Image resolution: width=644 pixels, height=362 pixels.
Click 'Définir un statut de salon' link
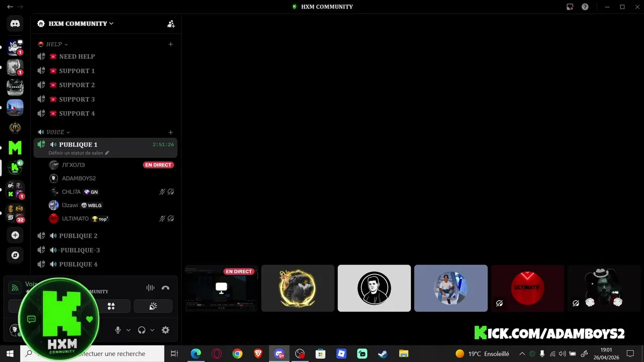[75, 153]
